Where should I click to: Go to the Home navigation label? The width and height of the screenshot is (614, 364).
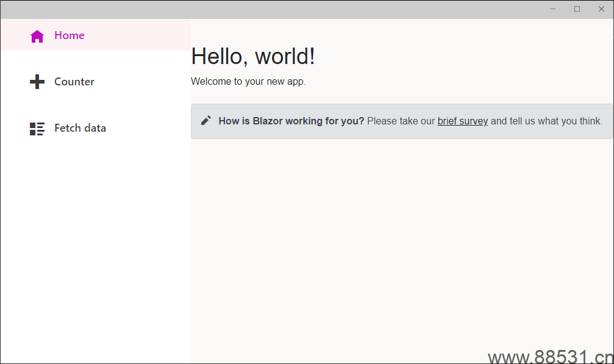point(70,35)
